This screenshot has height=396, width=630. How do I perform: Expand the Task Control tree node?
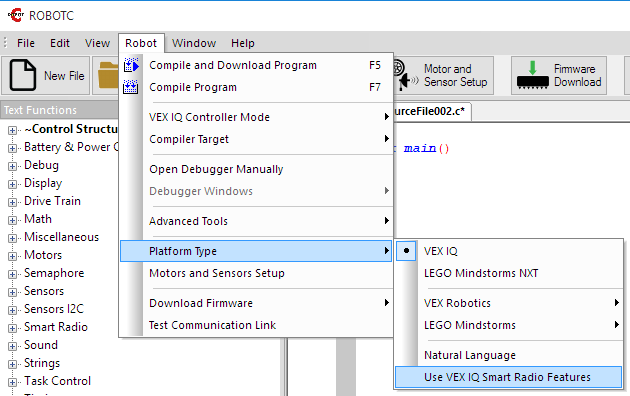[12, 382]
